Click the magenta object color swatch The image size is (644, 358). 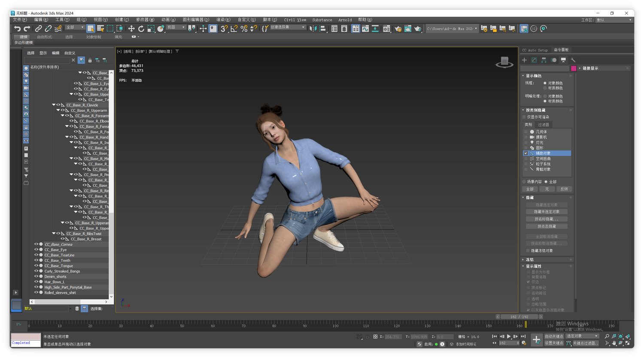coord(574,69)
